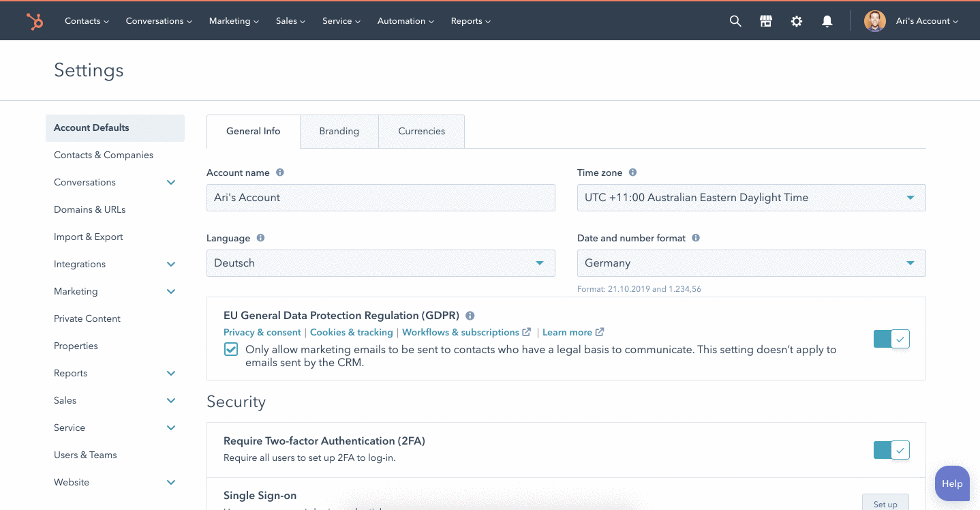Click the HubSpot sprocket logo

(x=34, y=21)
